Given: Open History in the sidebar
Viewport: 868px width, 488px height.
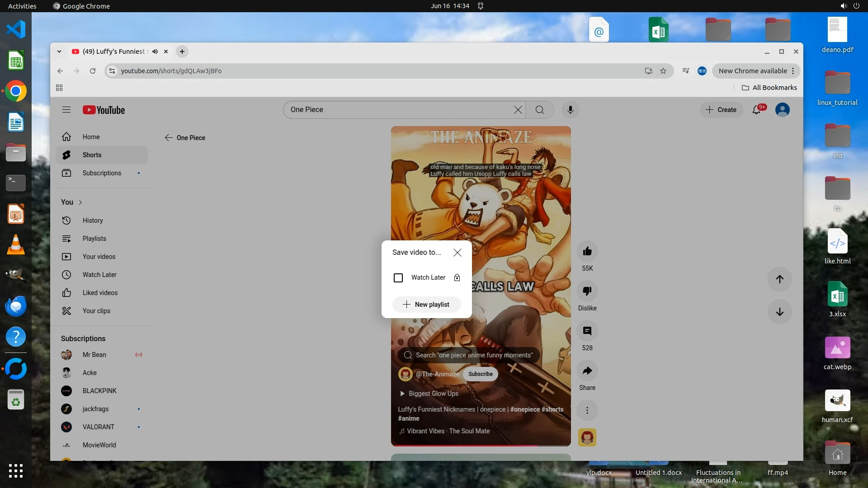Looking at the screenshot, I should click(93, 221).
